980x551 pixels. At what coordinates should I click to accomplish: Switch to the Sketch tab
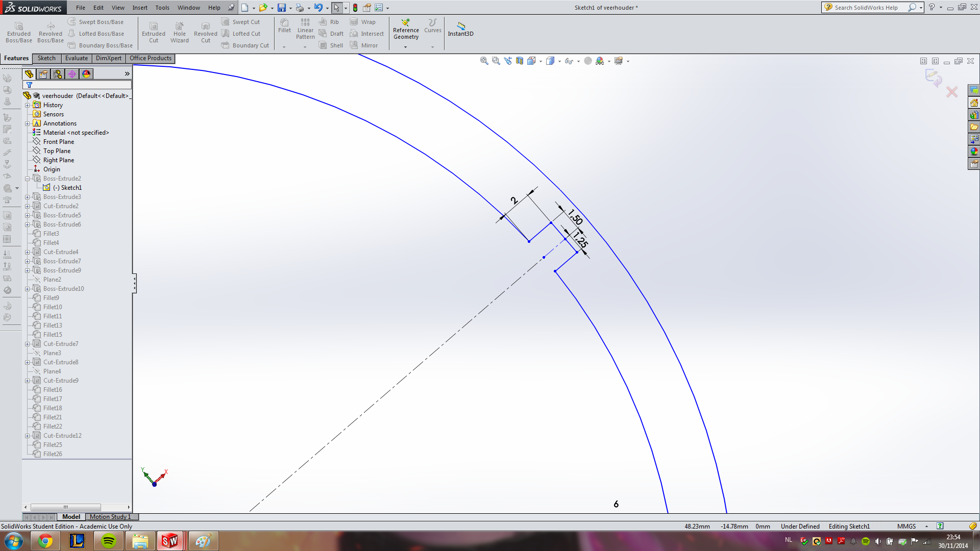(x=46, y=58)
